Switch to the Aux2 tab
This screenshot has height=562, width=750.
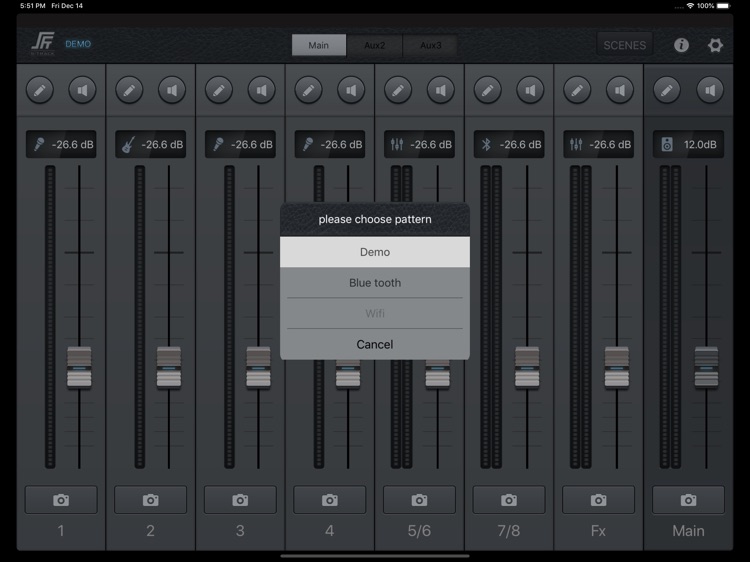click(x=375, y=45)
